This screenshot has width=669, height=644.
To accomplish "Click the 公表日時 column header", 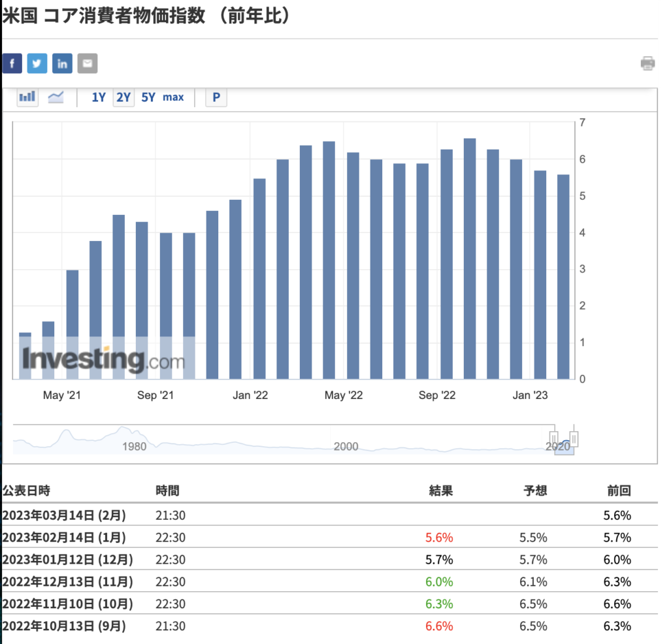I will (x=26, y=491).
